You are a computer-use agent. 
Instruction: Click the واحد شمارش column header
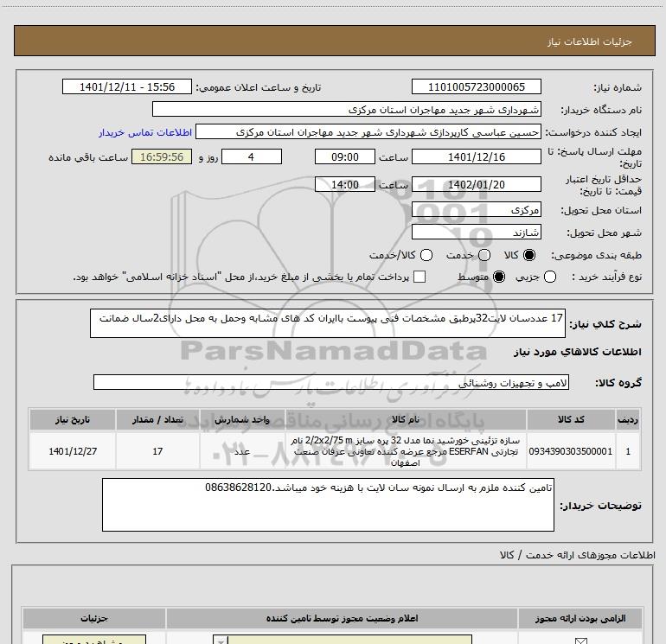point(242,419)
